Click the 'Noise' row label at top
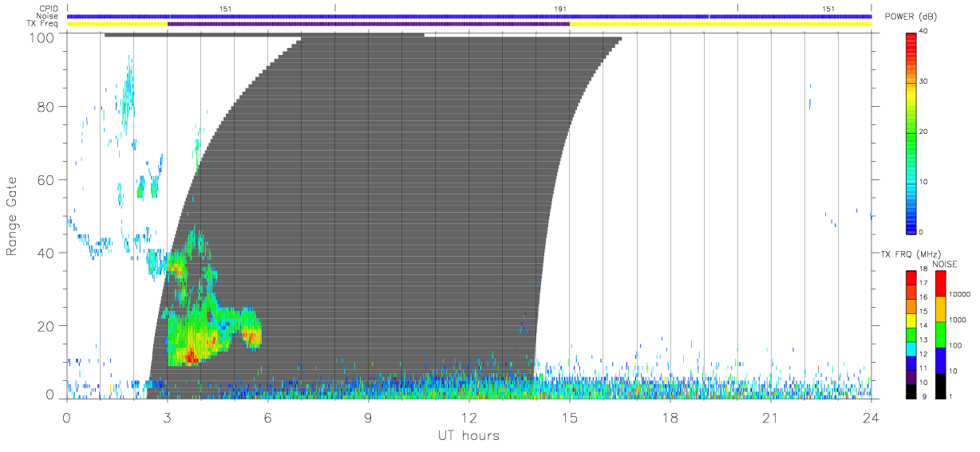980x452 pixels. click(48, 16)
